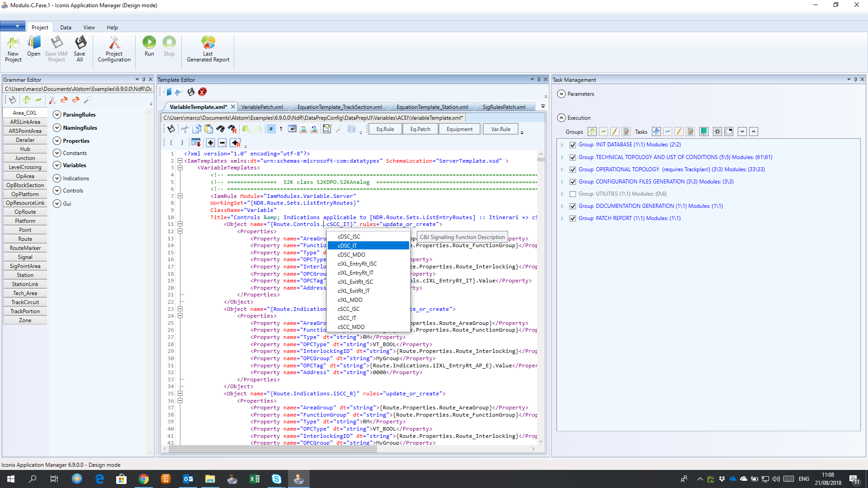Click the binoculars find-and-replace icon with R

(232, 129)
